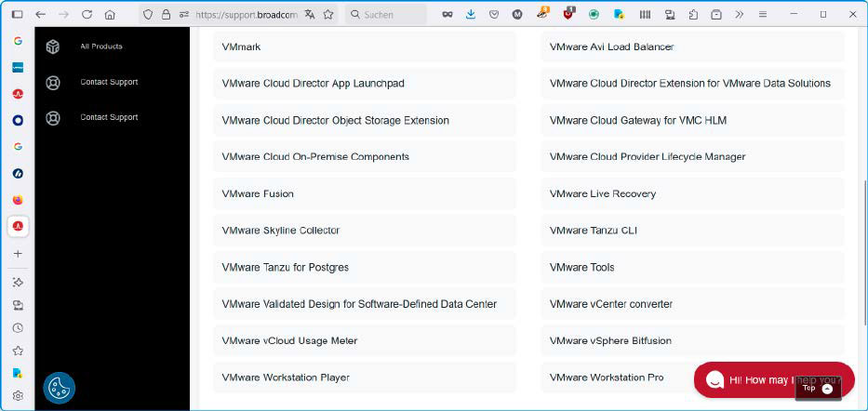Screen dimensions: 868x411
Task: Open sidebar settings gear
Action: [x=18, y=396]
